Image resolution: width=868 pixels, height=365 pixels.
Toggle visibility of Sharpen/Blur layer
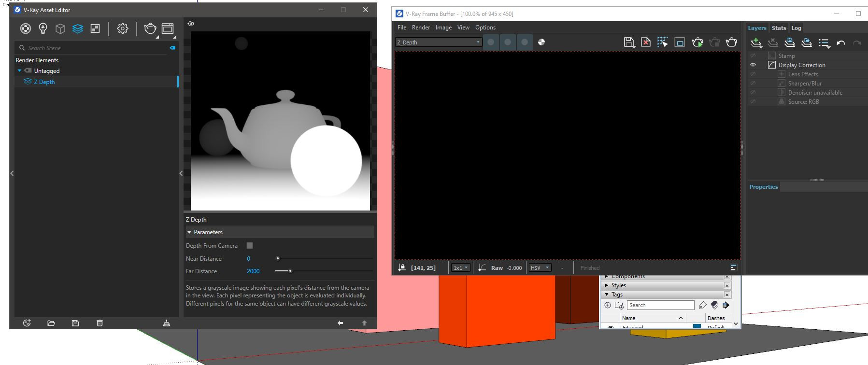point(753,84)
